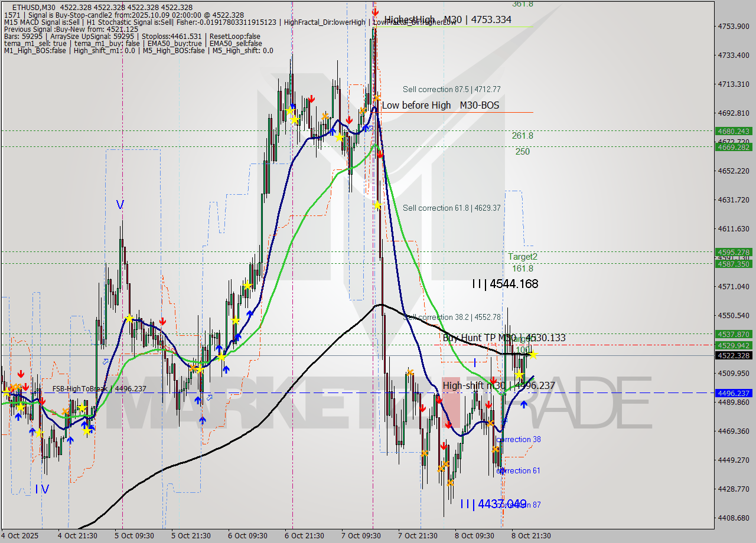Click the rightmost blue up arrow marker

[523, 404]
